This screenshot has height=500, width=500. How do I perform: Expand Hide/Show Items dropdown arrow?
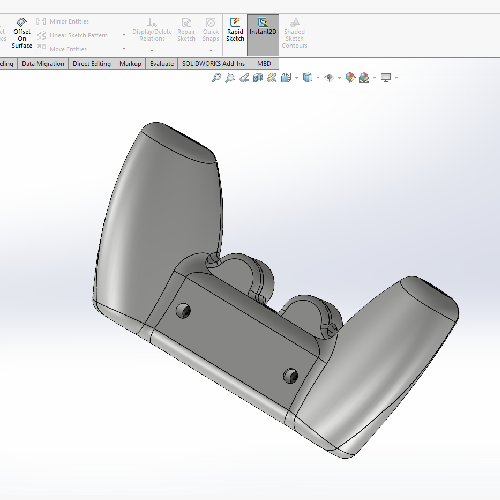pos(339,78)
